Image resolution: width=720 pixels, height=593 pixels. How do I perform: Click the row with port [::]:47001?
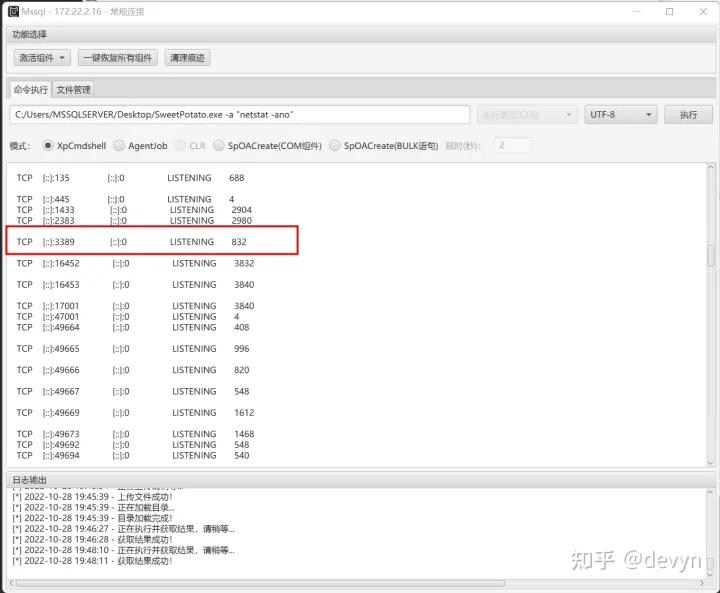coord(128,317)
